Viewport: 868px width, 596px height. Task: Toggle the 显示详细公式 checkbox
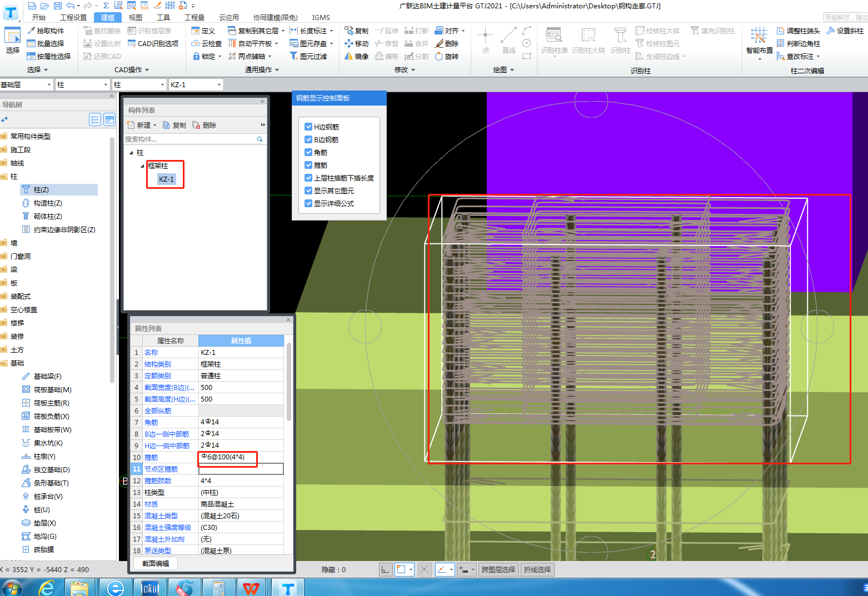coord(308,203)
